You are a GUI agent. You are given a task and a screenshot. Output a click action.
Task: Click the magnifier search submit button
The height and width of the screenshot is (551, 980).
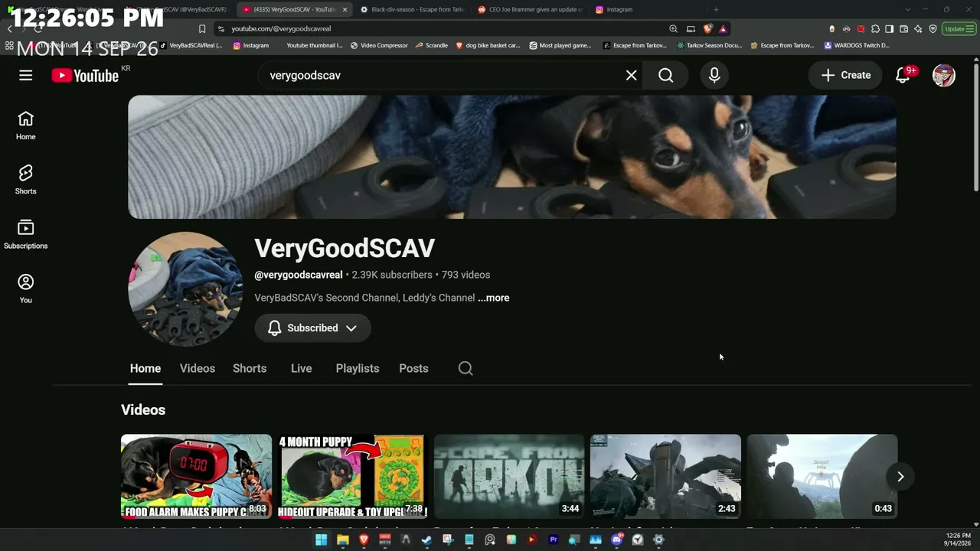[x=666, y=75]
